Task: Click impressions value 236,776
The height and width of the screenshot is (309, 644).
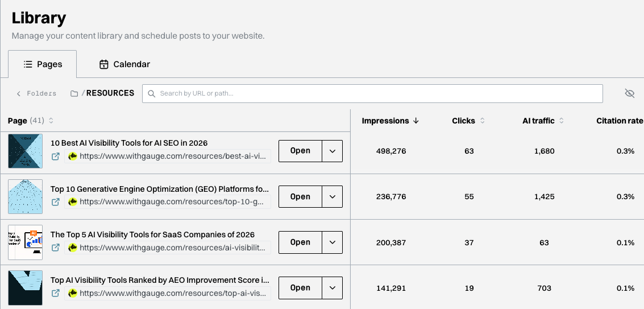Action: click(x=391, y=197)
